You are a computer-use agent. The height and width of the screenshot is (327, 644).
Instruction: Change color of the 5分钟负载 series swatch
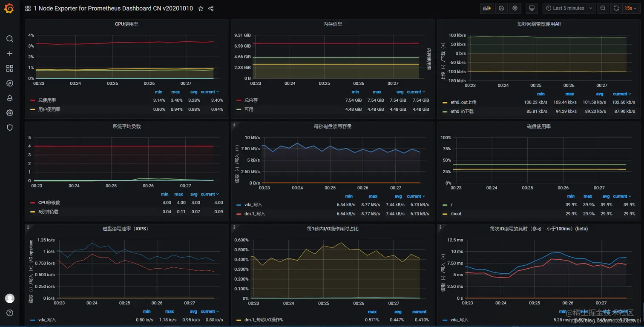(32, 212)
